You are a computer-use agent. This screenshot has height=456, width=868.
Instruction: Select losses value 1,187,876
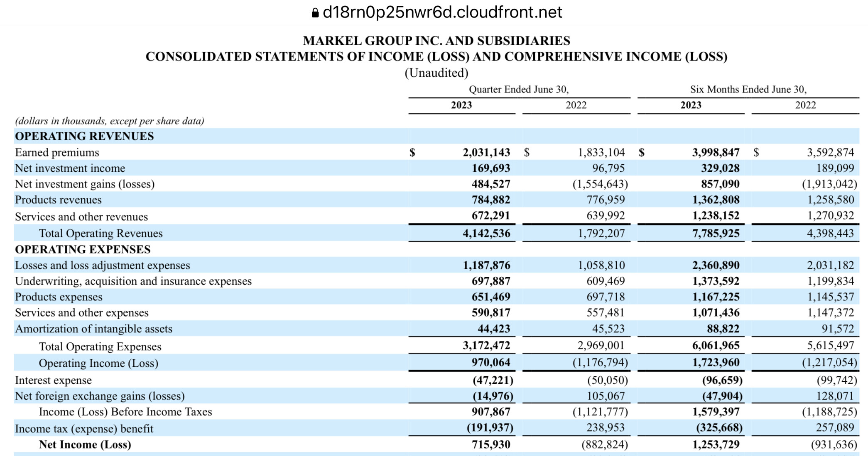click(x=486, y=266)
